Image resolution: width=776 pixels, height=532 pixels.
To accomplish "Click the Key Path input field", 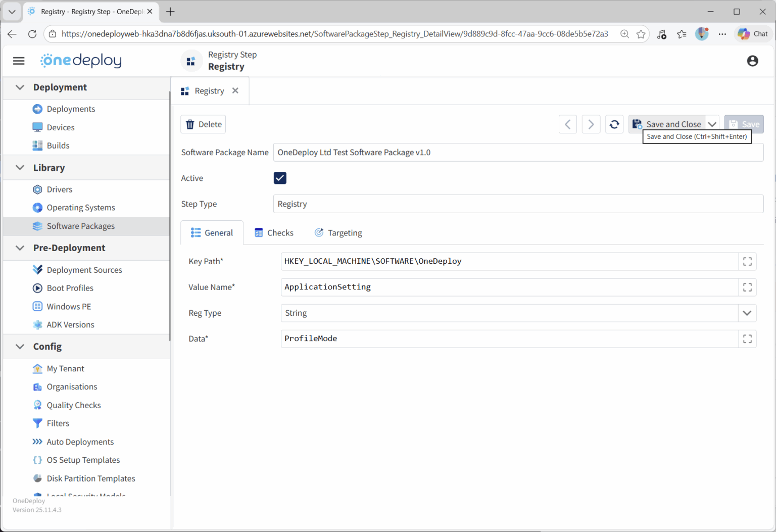I will click(x=509, y=261).
